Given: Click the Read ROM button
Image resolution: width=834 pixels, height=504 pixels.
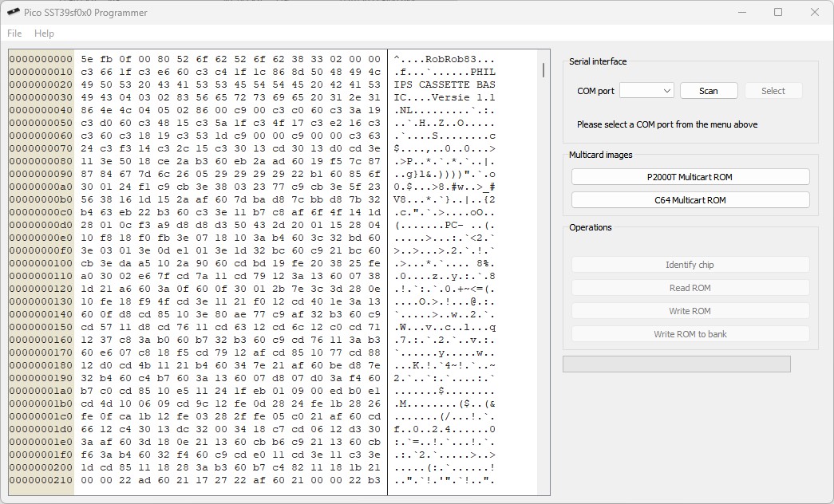Looking at the screenshot, I should [x=690, y=288].
